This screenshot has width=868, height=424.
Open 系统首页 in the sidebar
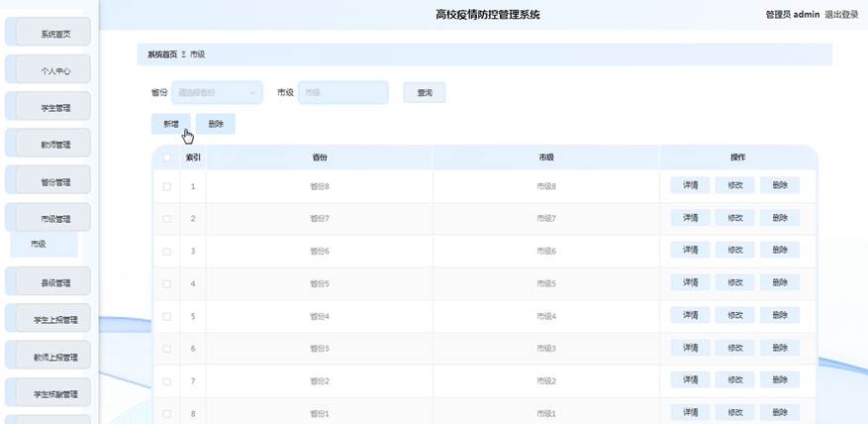[48, 32]
